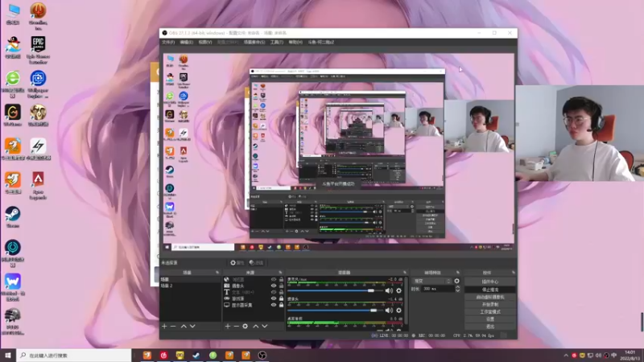Open the 帮助(H) menu in OBS
This screenshot has height=362, width=644.
click(x=295, y=43)
